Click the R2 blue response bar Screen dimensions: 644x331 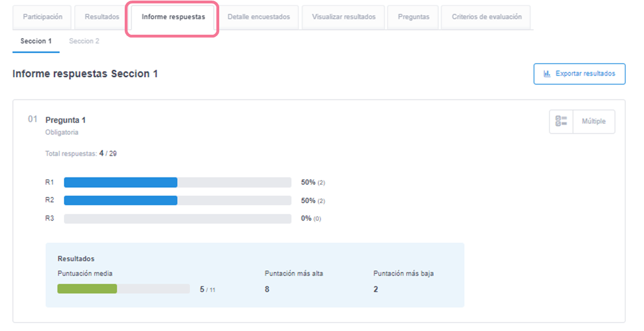pos(121,201)
